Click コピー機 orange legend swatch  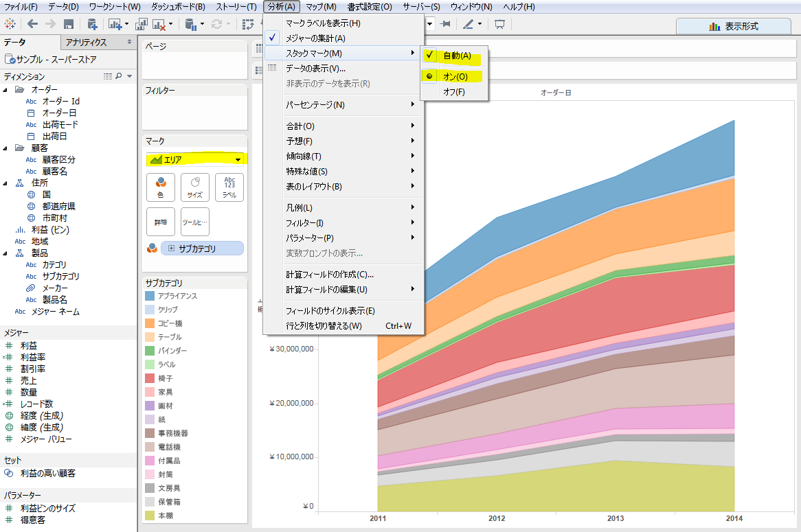click(150, 323)
